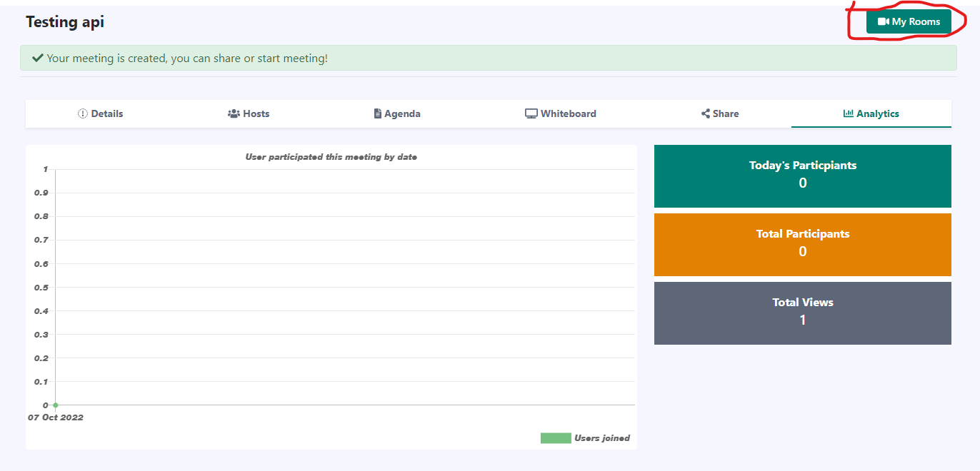This screenshot has width=980, height=471.
Task: Click the orange Total Participants card
Action: [802, 244]
